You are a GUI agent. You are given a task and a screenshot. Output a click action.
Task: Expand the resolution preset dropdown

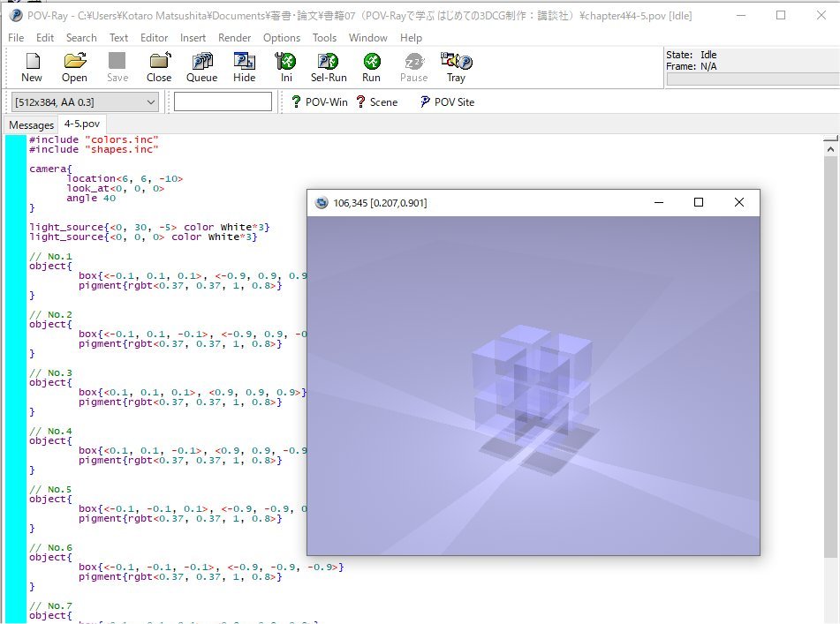149,102
